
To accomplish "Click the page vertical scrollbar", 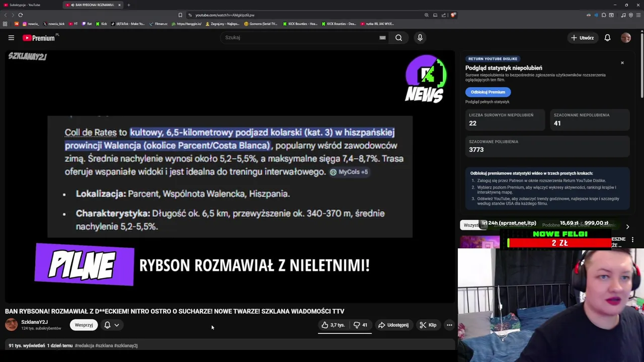I will (642, 65).
